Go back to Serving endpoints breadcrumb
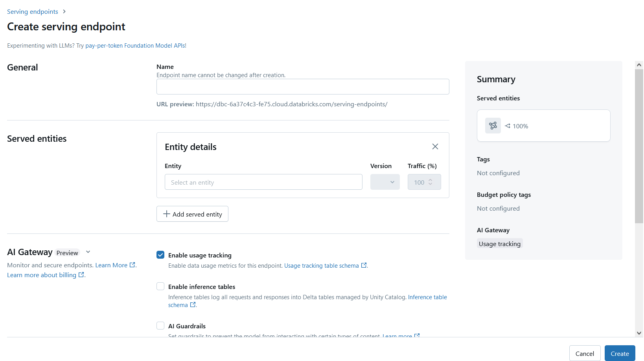The width and height of the screenshot is (644, 361). [x=33, y=11]
